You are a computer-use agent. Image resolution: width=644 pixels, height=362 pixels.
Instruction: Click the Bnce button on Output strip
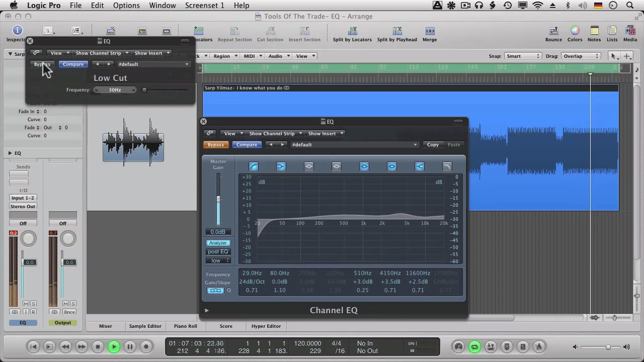69,312
